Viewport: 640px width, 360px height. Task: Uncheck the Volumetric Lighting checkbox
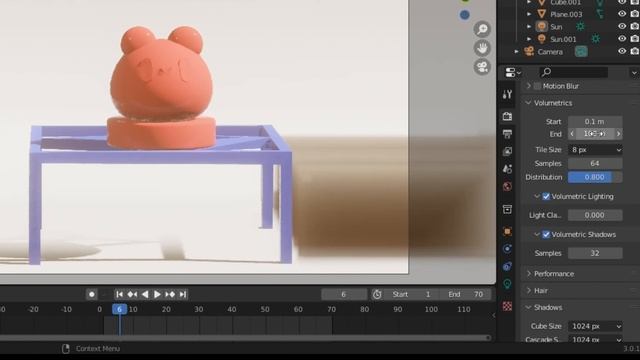(x=546, y=196)
